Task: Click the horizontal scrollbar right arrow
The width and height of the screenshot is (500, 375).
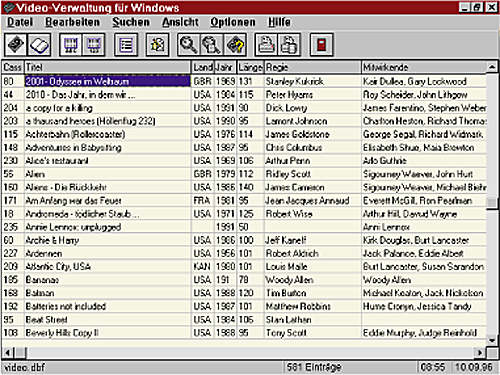Action: click(x=480, y=352)
